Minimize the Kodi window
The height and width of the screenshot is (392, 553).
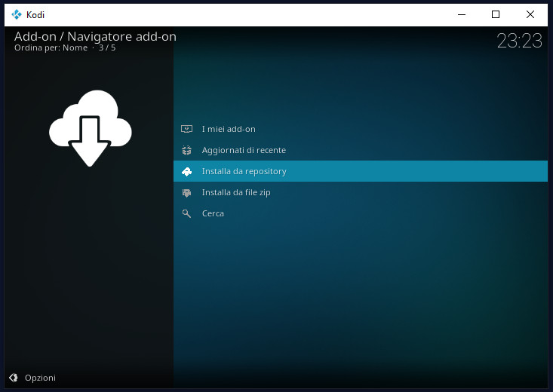[461, 14]
